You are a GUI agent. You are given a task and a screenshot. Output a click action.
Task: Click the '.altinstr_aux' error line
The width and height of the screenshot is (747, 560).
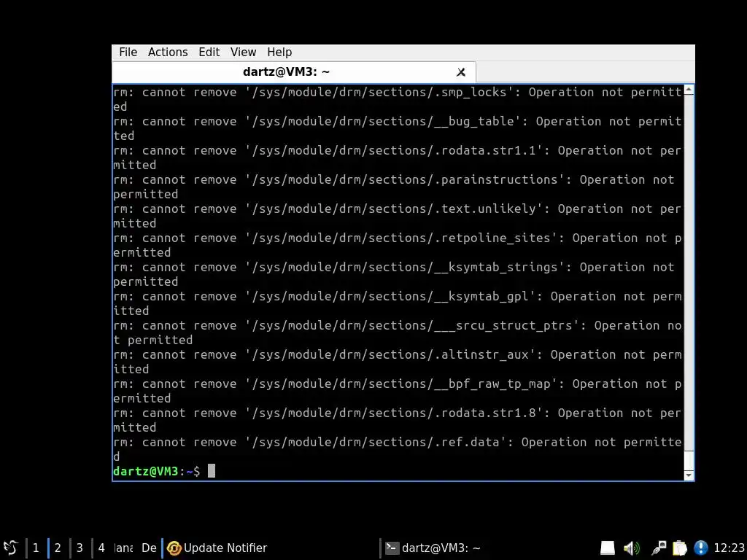[398, 362]
